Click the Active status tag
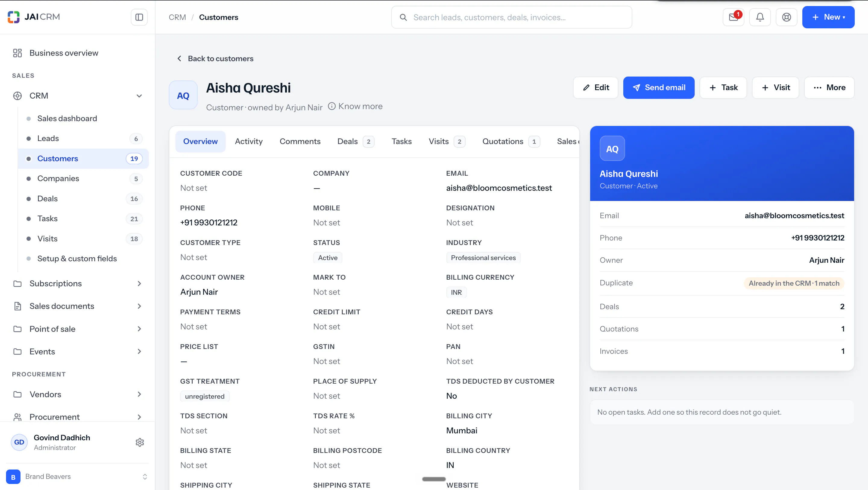This screenshot has height=490, width=868. (328, 258)
